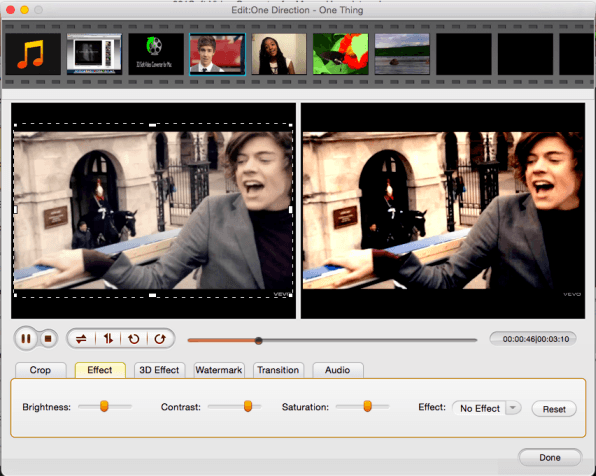Minimize the Edit window with yellow button

point(25,10)
